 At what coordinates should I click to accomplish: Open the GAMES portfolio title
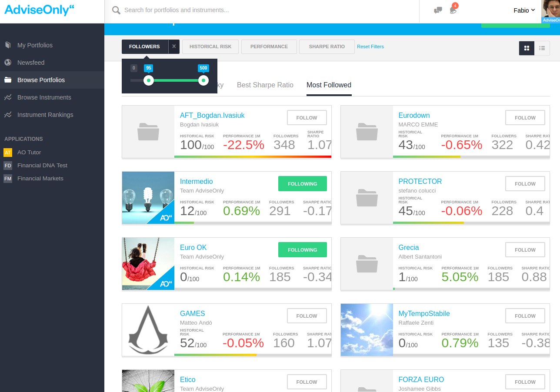click(193, 314)
